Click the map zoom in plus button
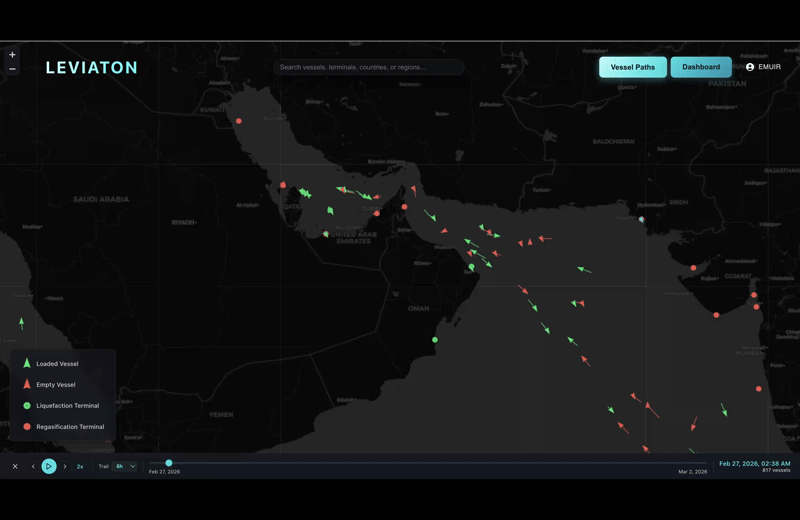The width and height of the screenshot is (800, 520). pyautogui.click(x=12, y=55)
